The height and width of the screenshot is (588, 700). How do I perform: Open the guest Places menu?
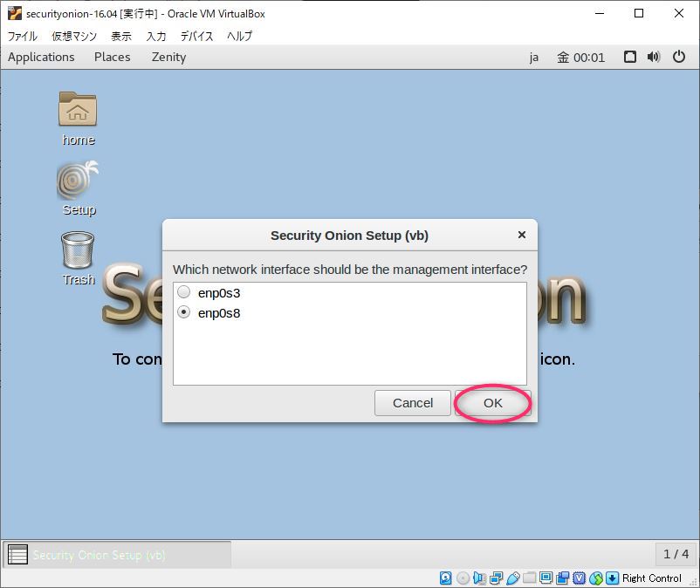point(112,57)
